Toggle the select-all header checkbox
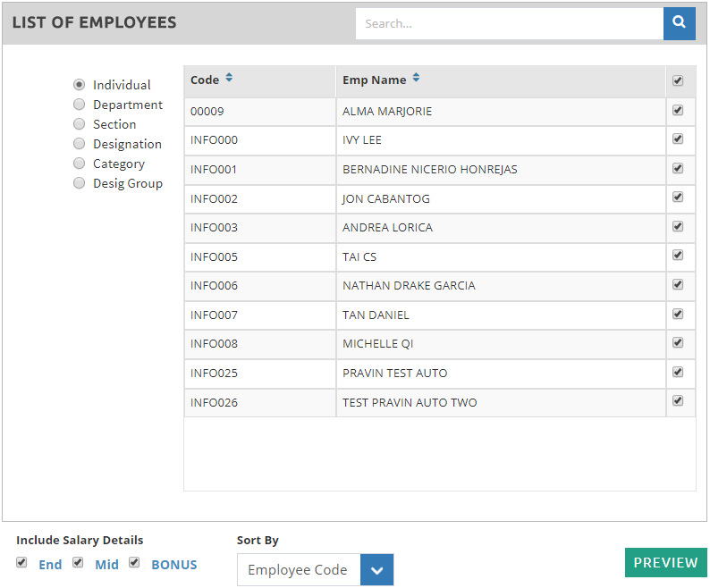Image resolution: width=710 pixels, height=588 pixels. click(x=678, y=80)
